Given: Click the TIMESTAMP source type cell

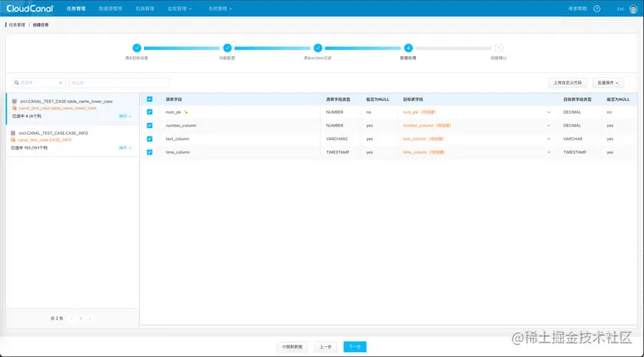Looking at the screenshot, I should coord(337,152).
